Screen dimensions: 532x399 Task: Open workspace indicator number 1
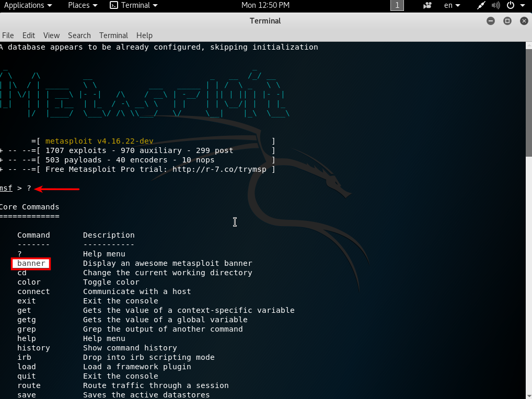(x=397, y=5)
